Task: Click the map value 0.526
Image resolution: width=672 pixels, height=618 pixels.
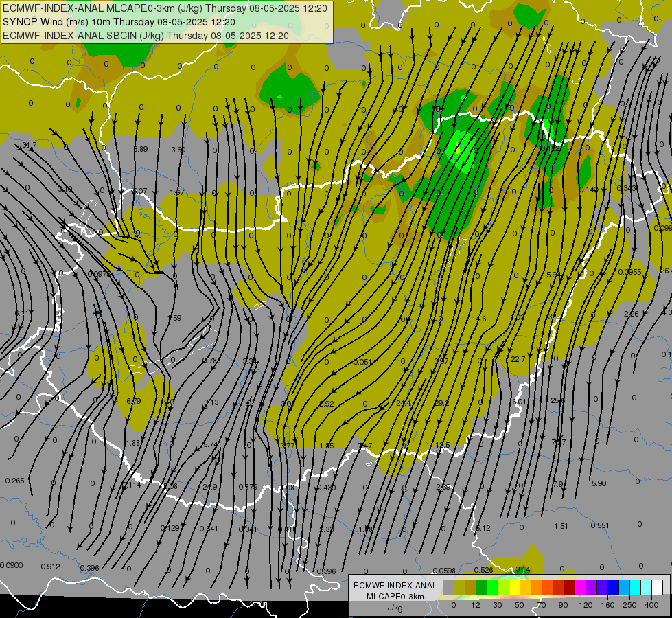Action: [x=483, y=569]
